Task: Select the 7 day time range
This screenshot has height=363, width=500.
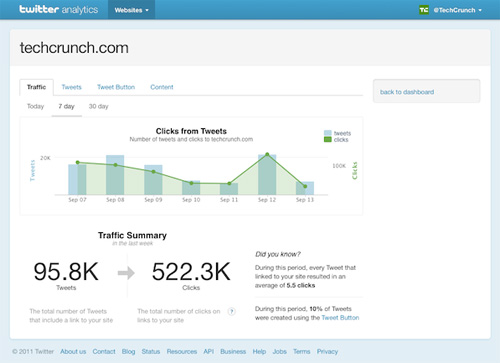Action: [x=66, y=106]
